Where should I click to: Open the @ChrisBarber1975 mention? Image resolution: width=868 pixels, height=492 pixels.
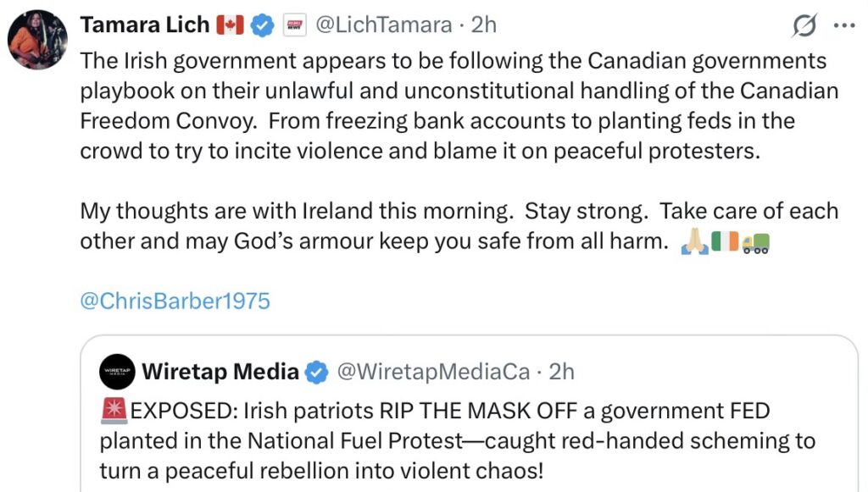(x=175, y=301)
